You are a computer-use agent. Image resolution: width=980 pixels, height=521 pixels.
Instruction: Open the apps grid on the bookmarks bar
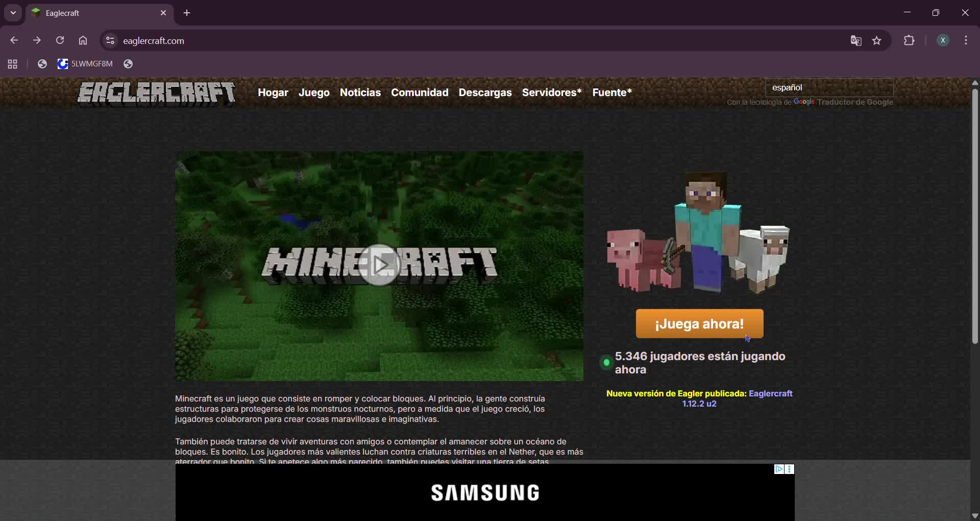12,64
